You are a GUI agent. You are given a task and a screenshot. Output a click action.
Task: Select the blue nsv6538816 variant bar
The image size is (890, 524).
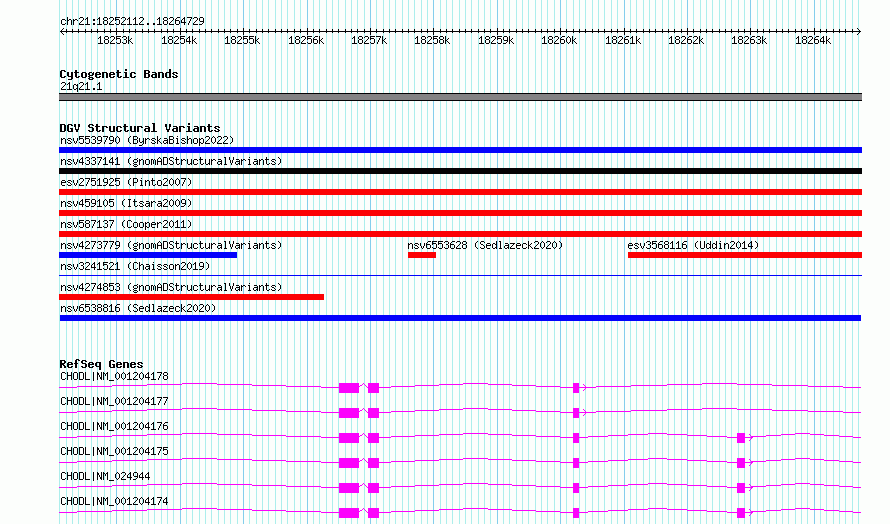[x=460, y=318]
